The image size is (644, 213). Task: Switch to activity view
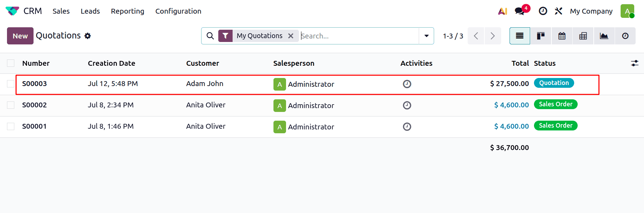click(625, 36)
